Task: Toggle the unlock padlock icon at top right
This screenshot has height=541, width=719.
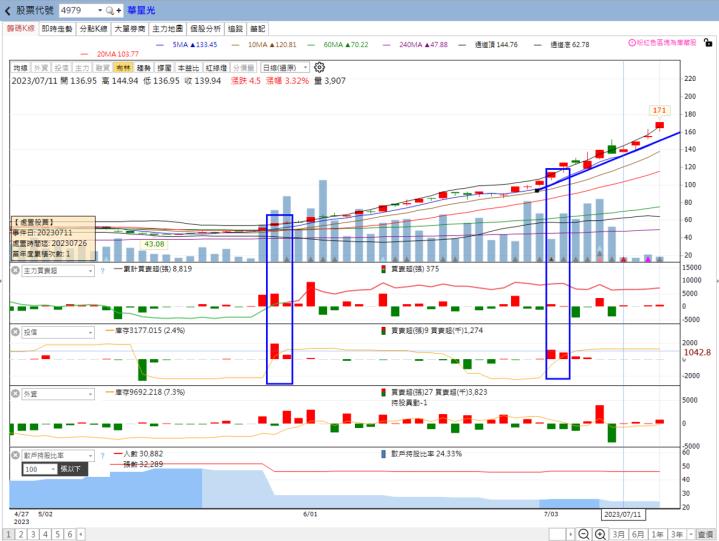Action: 708,43
